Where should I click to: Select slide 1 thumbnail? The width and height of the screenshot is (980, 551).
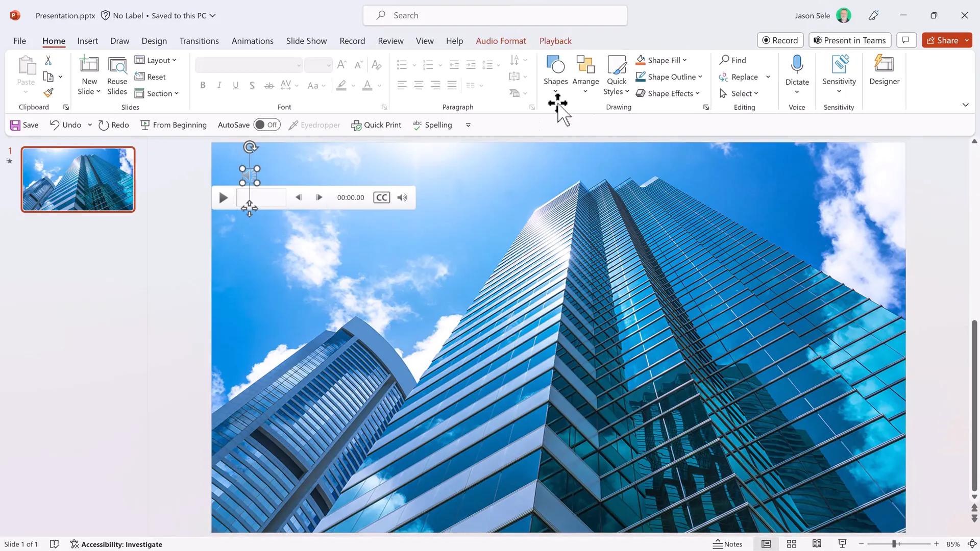[78, 179]
